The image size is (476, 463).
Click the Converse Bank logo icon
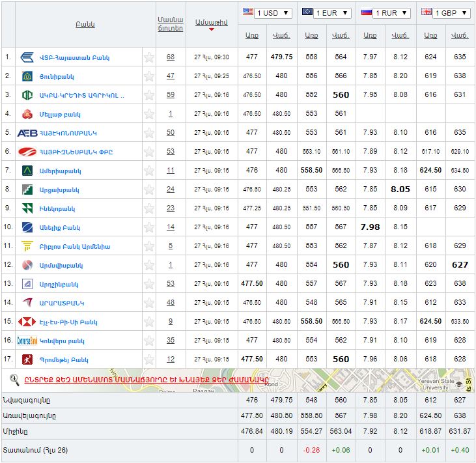click(27, 341)
